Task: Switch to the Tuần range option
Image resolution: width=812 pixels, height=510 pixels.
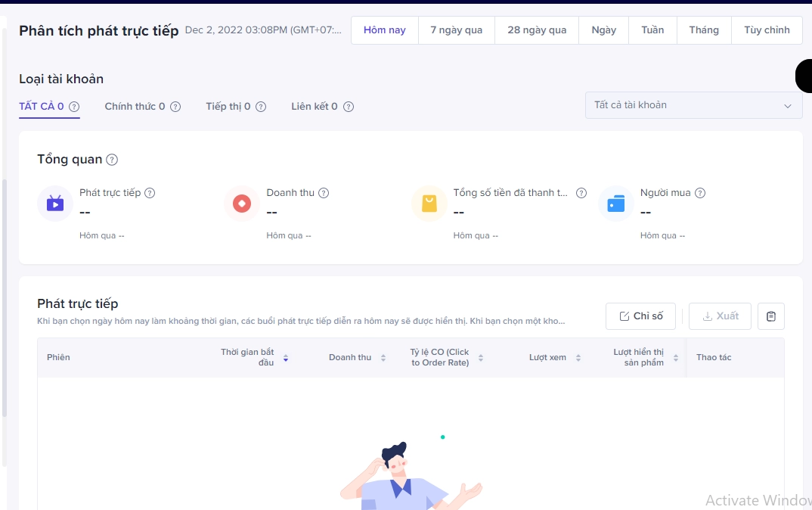Action: [652, 30]
